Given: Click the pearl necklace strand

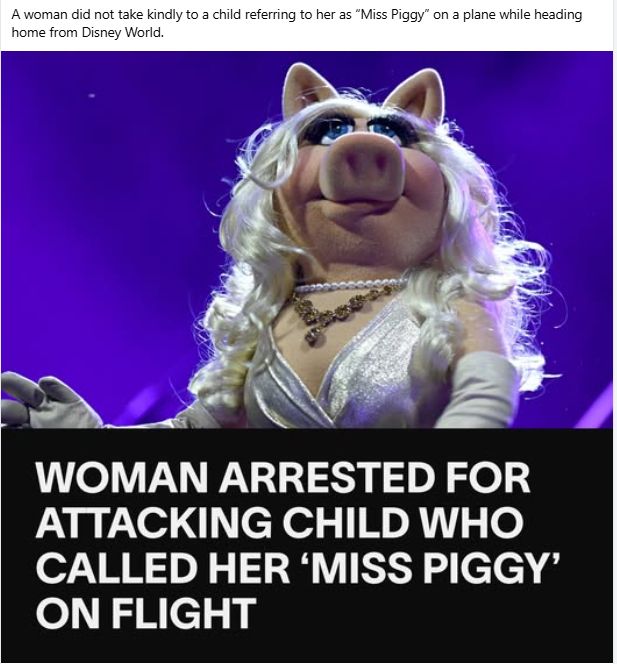Looking at the screenshot, I should pos(349,285).
